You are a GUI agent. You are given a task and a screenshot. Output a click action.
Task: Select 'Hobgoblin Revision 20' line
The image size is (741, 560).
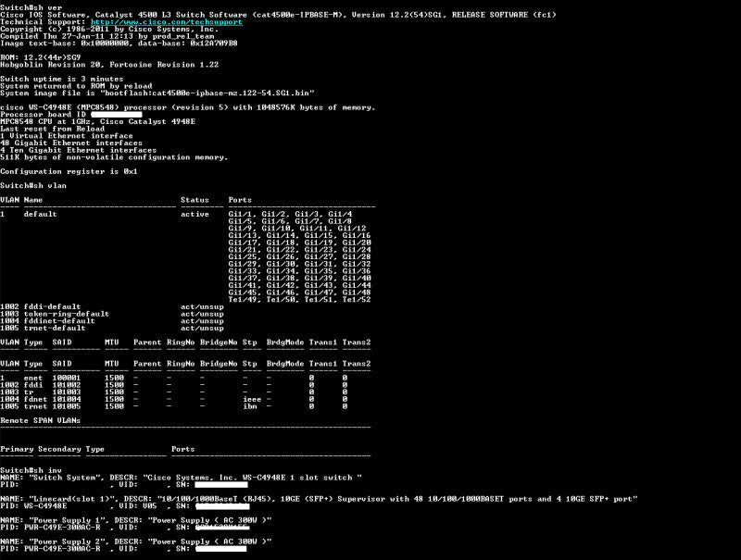pos(109,65)
